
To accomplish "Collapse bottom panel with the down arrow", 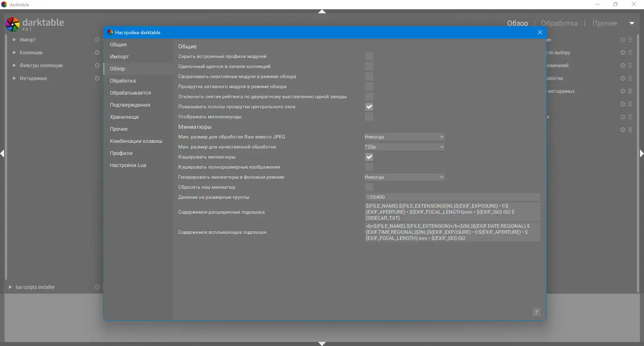I will 322,344.
